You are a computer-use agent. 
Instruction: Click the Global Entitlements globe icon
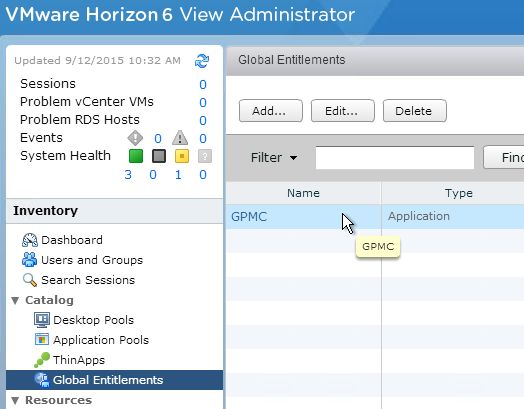[x=42, y=380]
